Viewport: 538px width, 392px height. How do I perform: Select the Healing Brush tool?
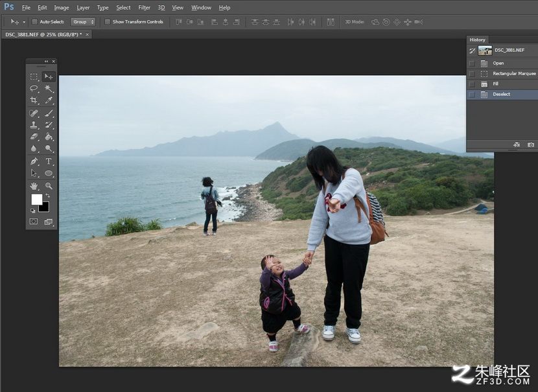tap(34, 113)
